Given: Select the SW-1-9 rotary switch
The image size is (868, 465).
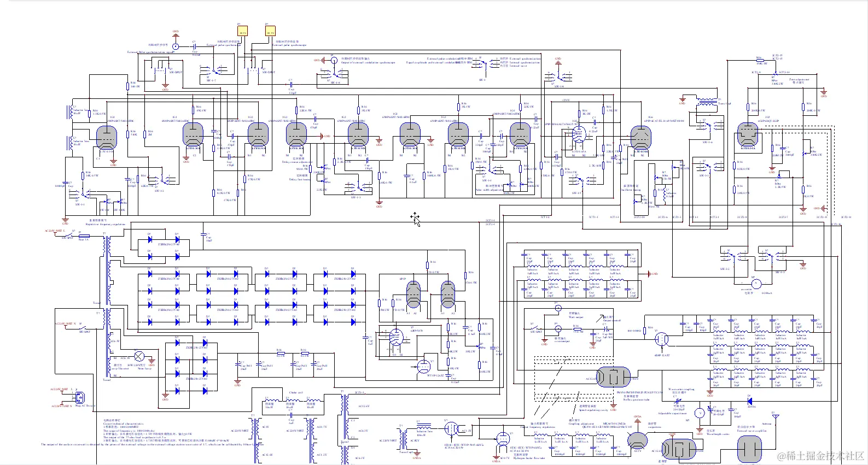Looking at the screenshot, I should tap(558, 78).
